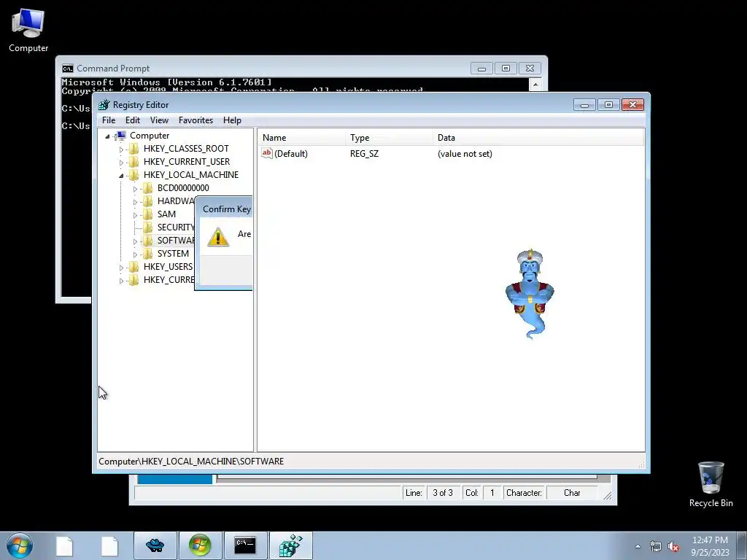
Task: Select the (Default) value name
Action: click(x=291, y=154)
